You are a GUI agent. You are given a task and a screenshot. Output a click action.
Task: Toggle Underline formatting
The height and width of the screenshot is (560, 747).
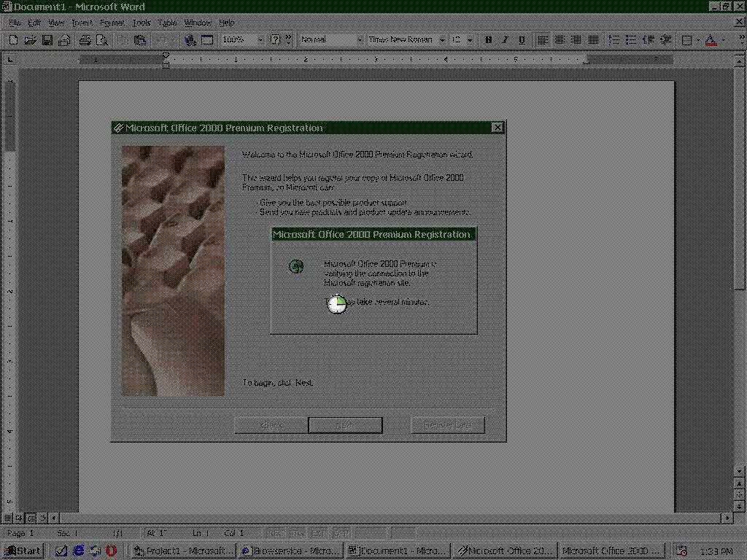(522, 40)
